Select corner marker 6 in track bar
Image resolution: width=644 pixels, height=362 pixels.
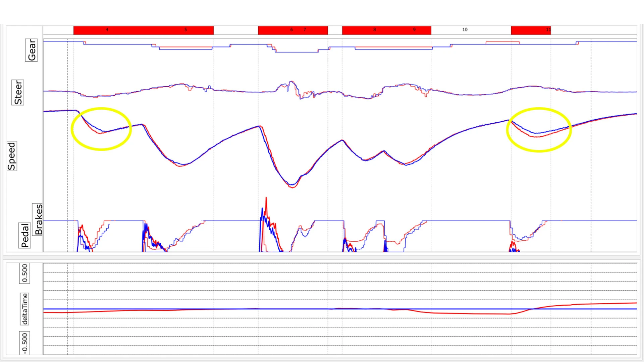click(x=291, y=30)
